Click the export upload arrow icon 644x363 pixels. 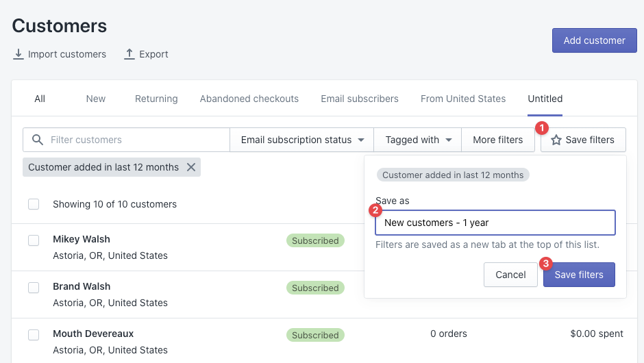(x=129, y=54)
